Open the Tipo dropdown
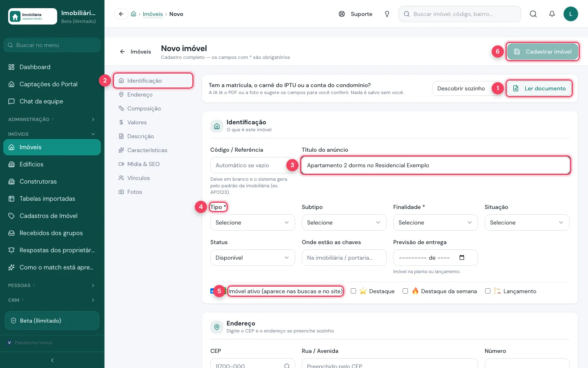This screenshot has height=368, width=588. click(253, 222)
